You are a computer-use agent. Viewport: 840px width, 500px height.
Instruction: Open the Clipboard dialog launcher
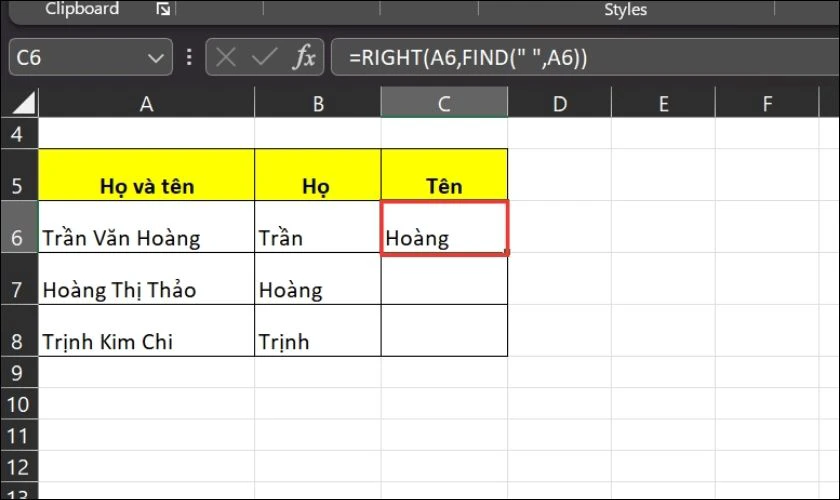(163, 10)
